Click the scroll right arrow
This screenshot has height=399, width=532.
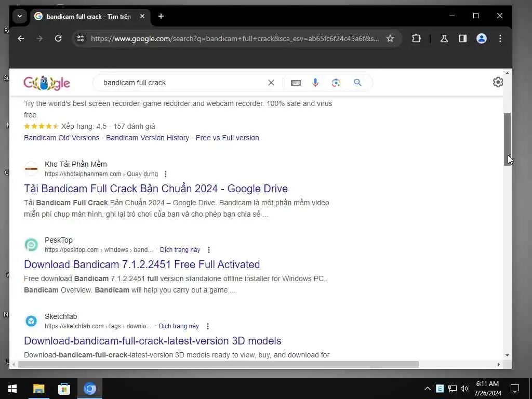point(498,364)
